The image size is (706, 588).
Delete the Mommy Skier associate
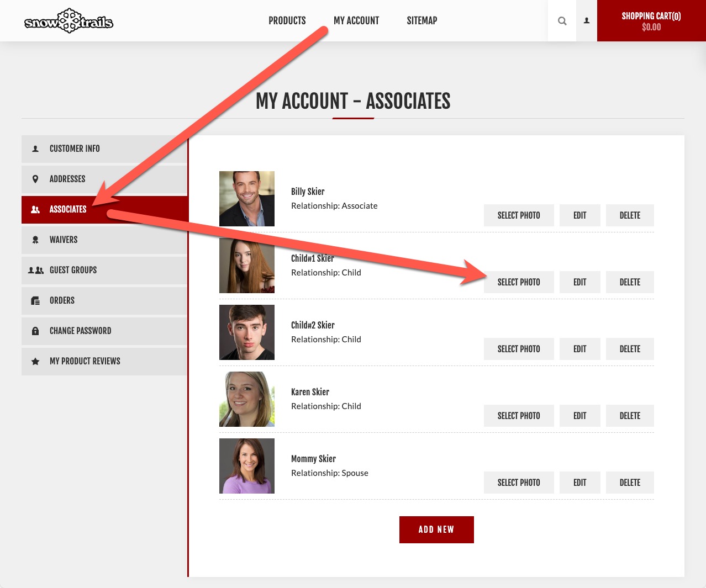pyautogui.click(x=630, y=483)
